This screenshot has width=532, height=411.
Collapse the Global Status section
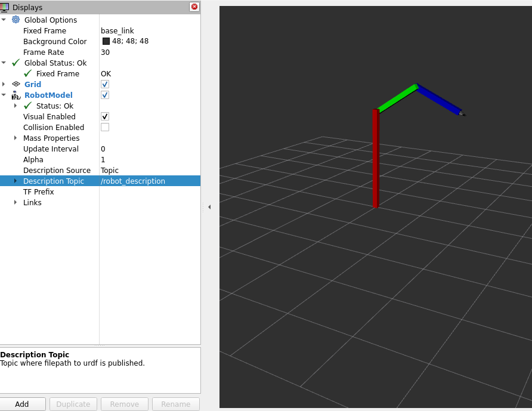[4, 63]
